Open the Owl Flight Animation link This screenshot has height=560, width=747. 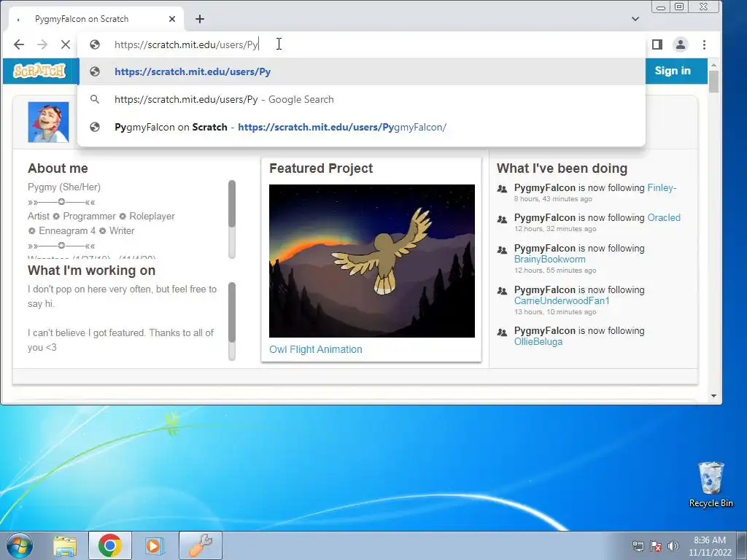(x=315, y=349)
